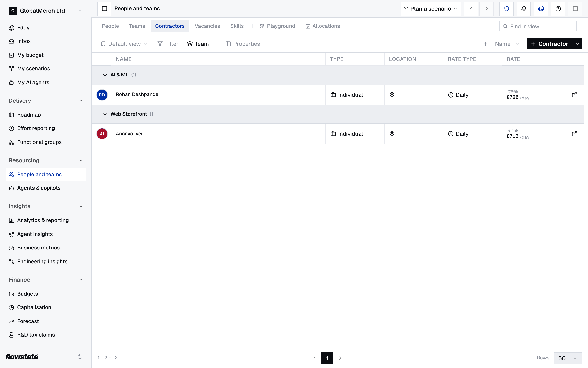Open My budget
The width and height of the screenshot is (588, 368).
click(46, 55)
